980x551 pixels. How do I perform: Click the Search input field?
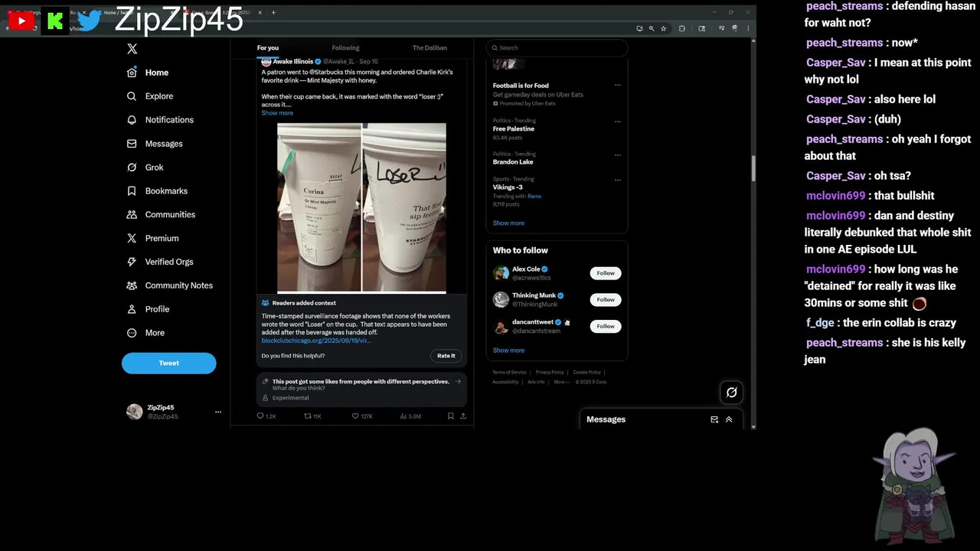tap(557, 47)
